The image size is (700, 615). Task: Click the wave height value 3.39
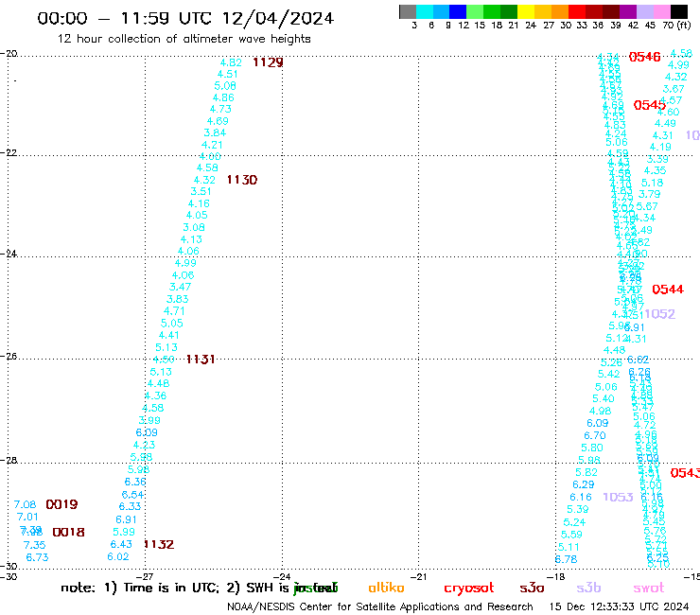coord(657,160)
